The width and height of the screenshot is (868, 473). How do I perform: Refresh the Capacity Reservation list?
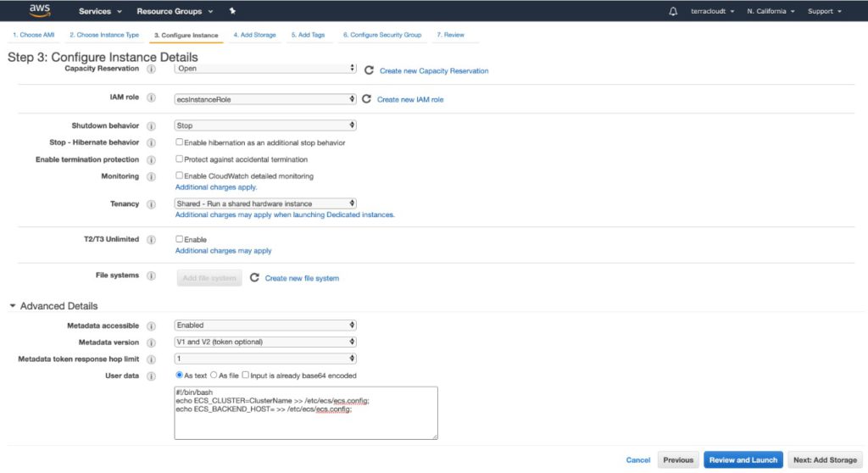(x=369, y=70)
